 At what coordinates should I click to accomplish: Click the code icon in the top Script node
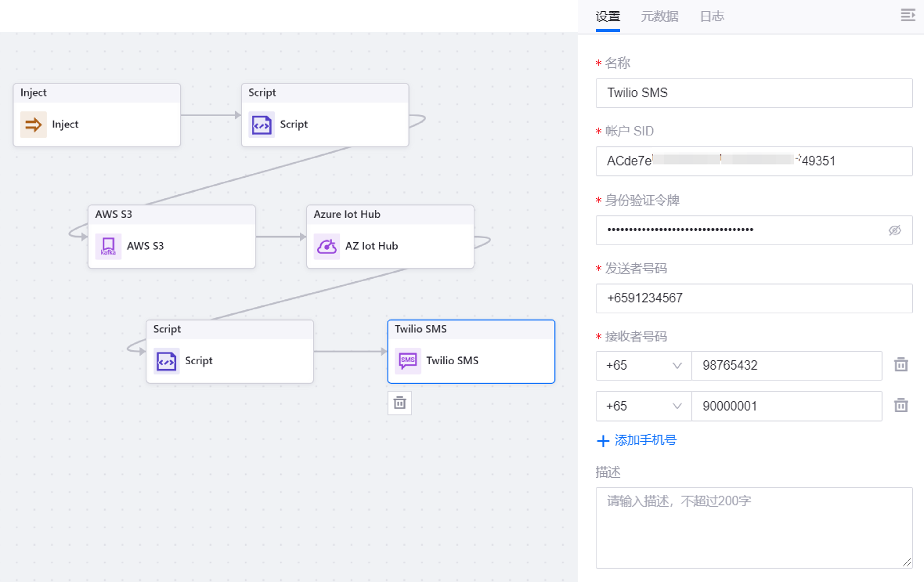pos(261,124)
